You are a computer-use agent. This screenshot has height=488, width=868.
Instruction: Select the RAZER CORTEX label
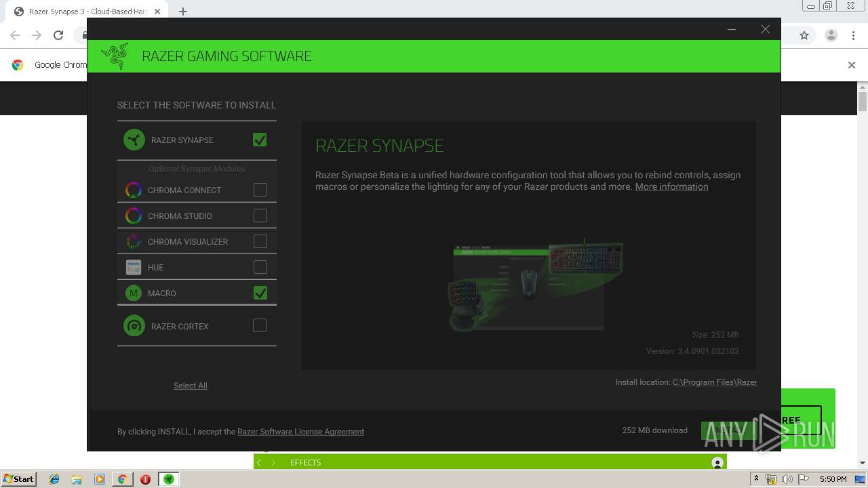tap(180, 327)
